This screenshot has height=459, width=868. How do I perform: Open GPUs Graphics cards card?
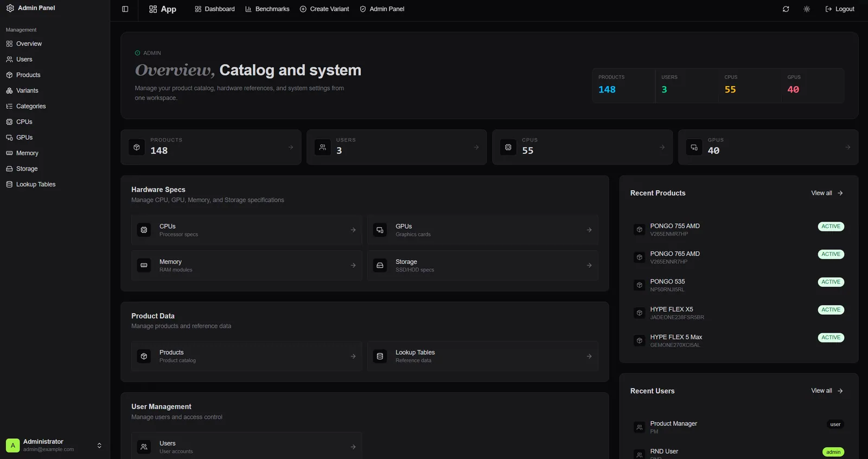click(x=483, y=230)
